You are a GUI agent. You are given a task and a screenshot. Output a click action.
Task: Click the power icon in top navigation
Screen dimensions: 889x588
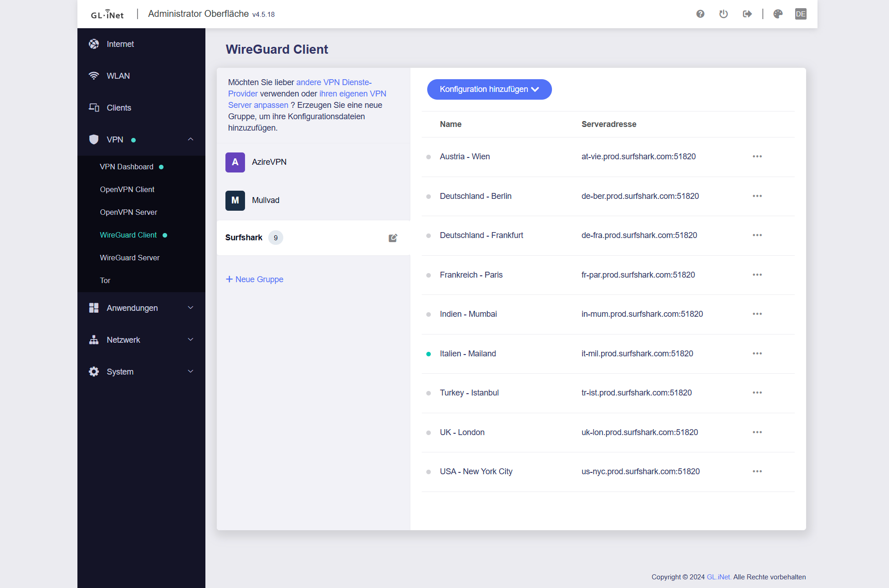723,13
